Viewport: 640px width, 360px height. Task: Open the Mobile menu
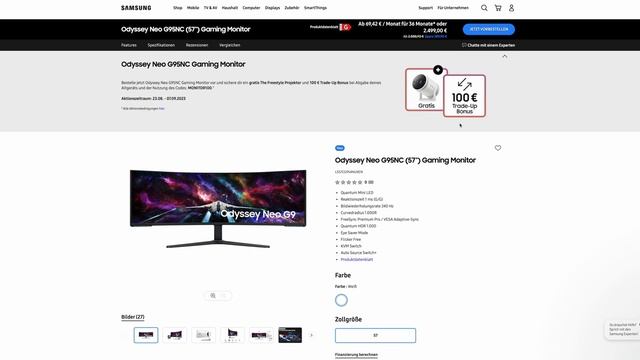193,8
